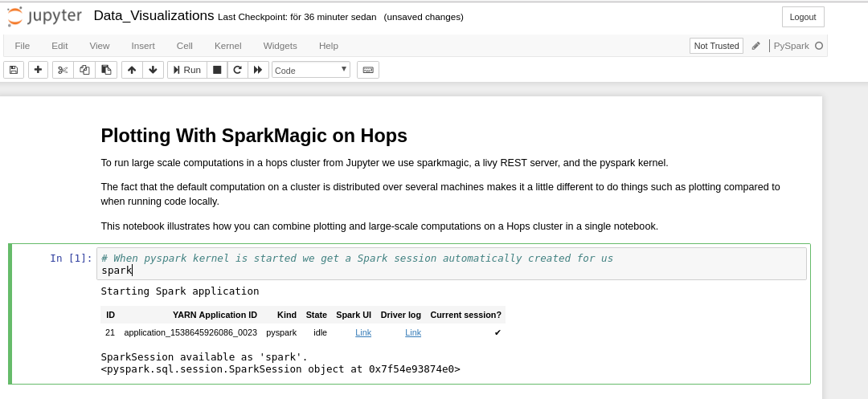Rename notebook via Data_Visualizations title
This screenshot has height=399, width=868.
click(x=154, y=15)
